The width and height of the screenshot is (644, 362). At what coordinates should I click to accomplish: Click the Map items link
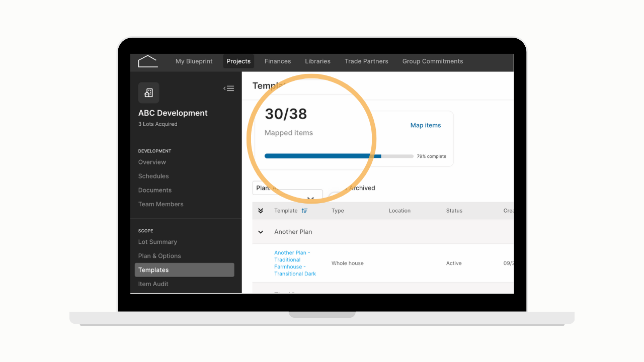click(426, 125)
